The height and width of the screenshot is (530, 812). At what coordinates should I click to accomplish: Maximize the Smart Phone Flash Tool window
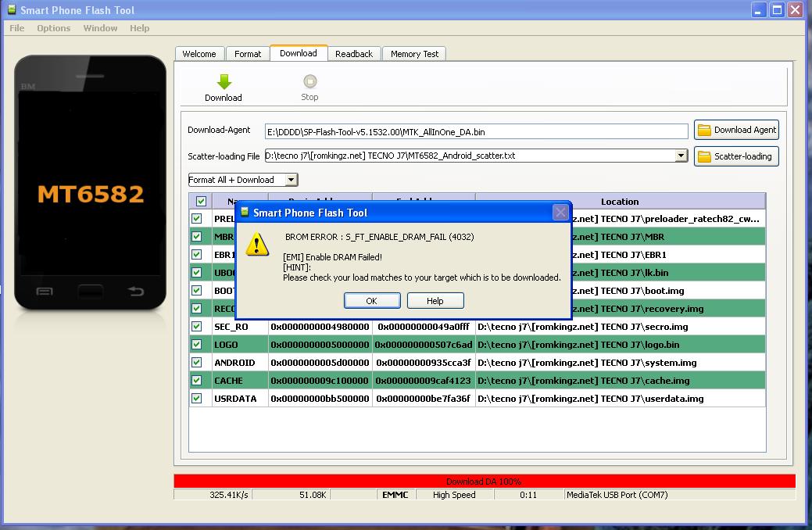pyautogui.click(x=777, y=10)
